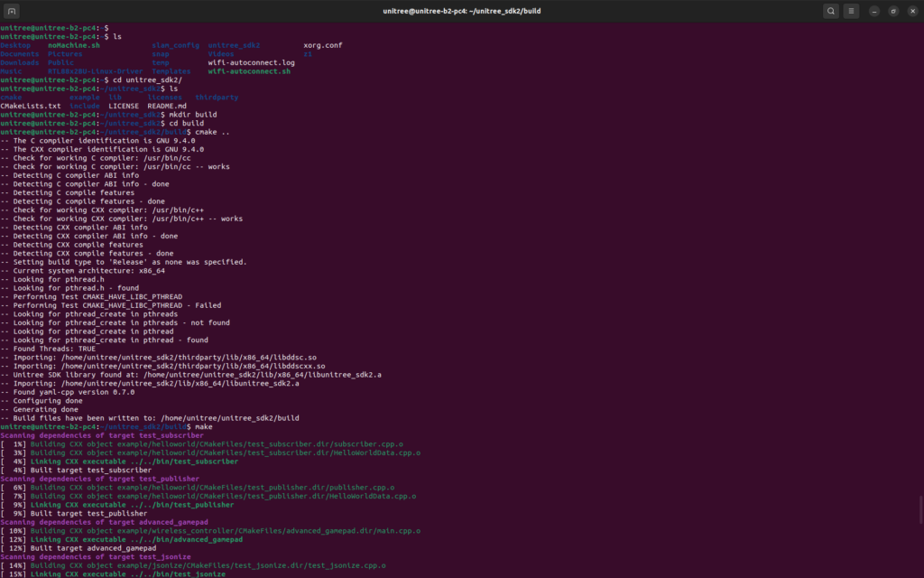
Task: Click on xorg.conf in ls output
Action: click(x=322, y=45)
